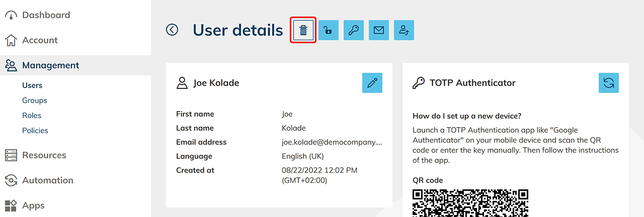
Task: Select Users under Management
Action: click(32, 85)
